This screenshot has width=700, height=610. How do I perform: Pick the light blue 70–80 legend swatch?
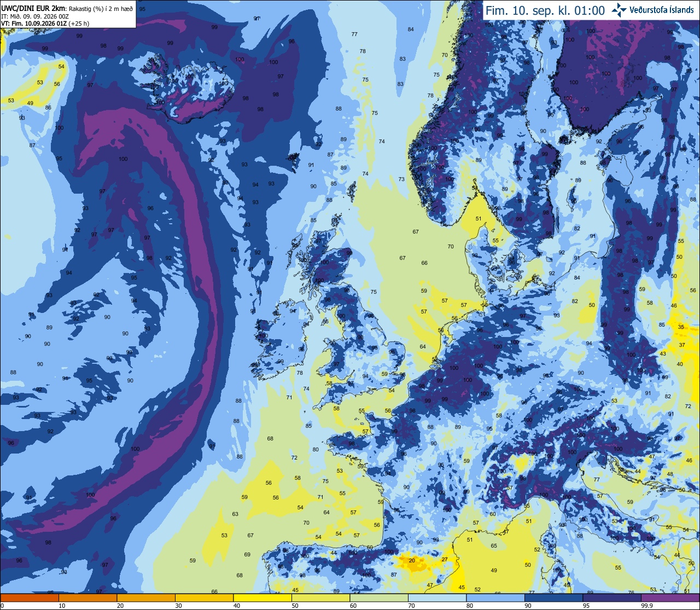[x=437, y=597]
